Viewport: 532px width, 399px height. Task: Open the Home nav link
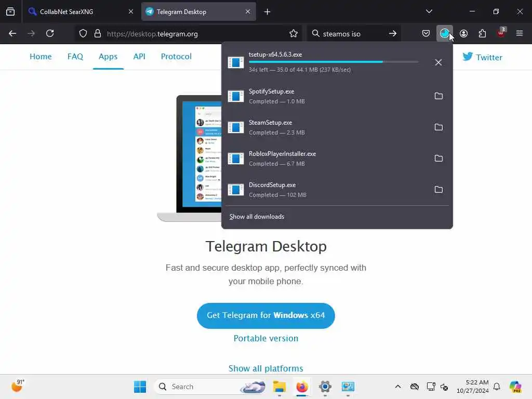41,56
